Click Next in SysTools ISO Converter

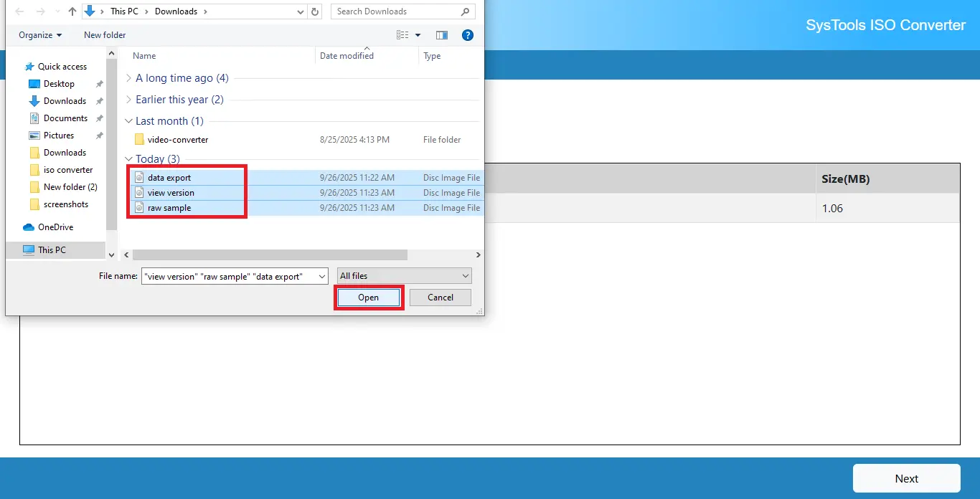907,479
